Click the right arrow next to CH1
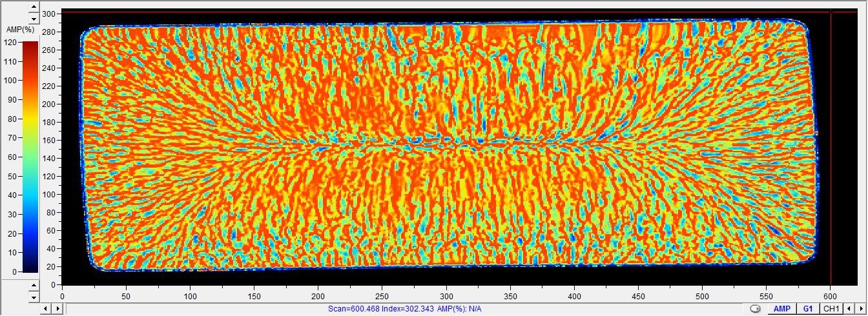Viewport: 868px width, 316px height. coord(860,309)
